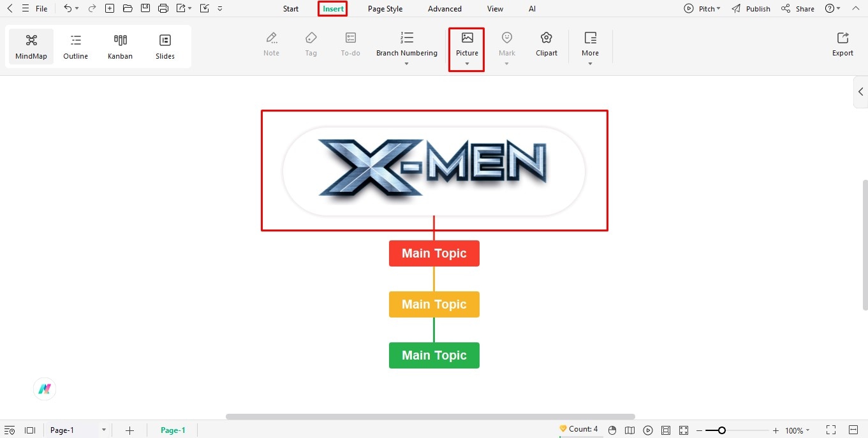Click the map icon in status bar
This screenshot has width=868, height=438.
click(630, 430)
